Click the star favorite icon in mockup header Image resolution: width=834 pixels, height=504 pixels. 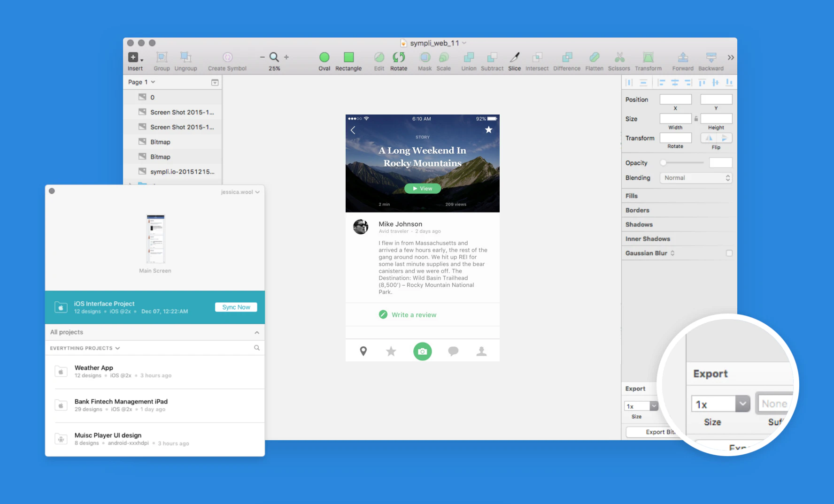[489, 130]
